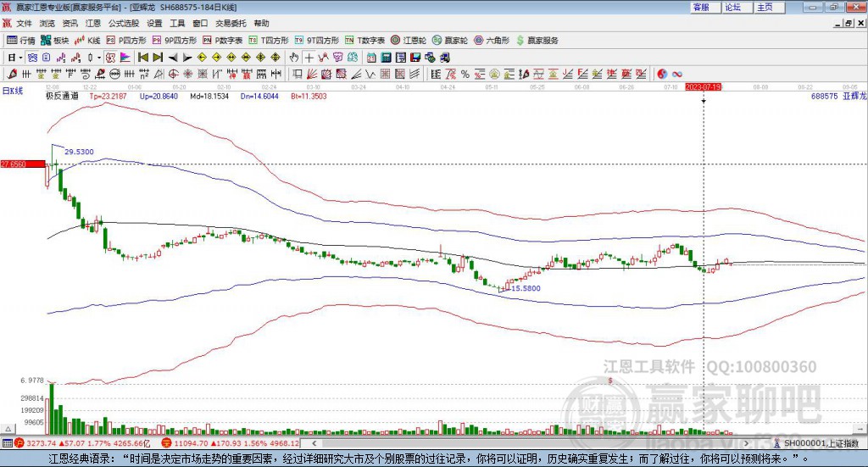Click the 客服 button in the title bar
This screenshot has height=467, width=868.
(705, 7)
